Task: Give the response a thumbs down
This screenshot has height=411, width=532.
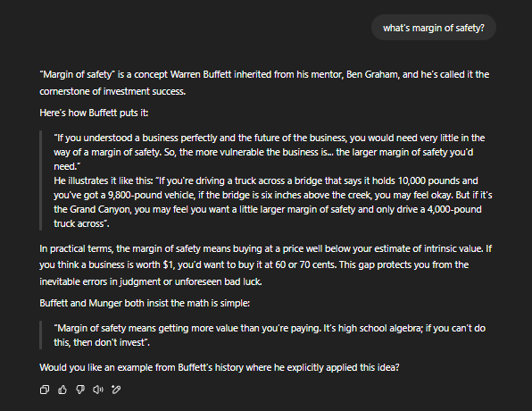Action: click(80, 390)
